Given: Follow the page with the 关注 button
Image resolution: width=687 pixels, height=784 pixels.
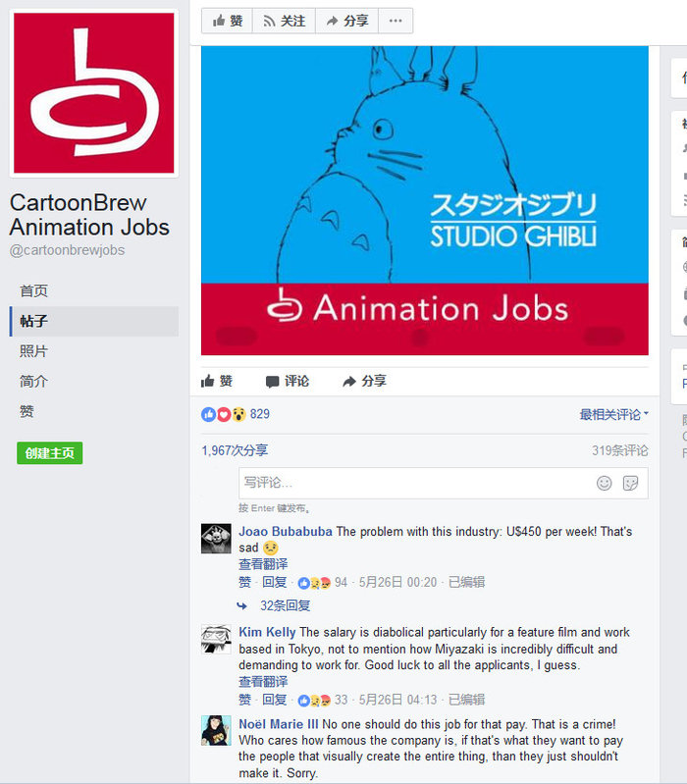Looking at the screenshot, I should pos(284,21).
